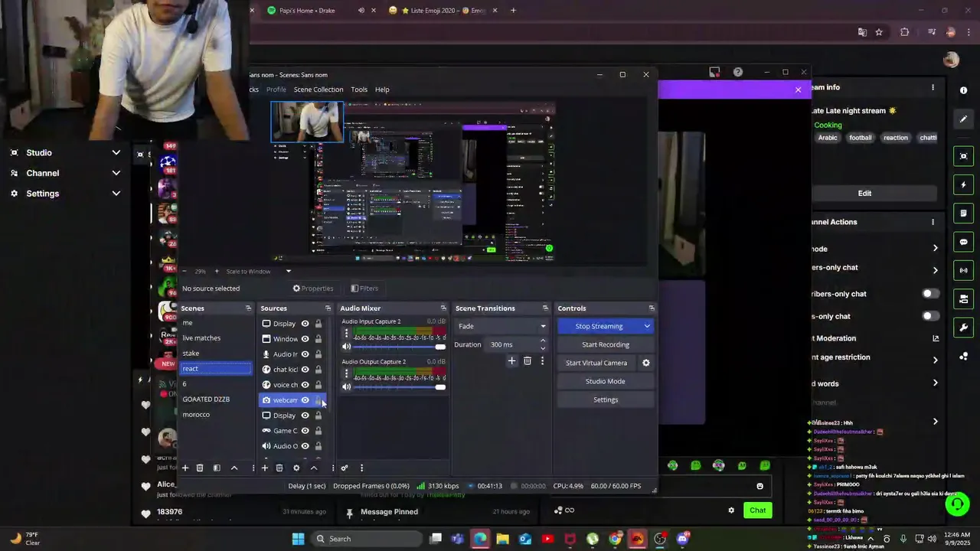Add a new scene in OBS Scenes dock

click(185, 468)
